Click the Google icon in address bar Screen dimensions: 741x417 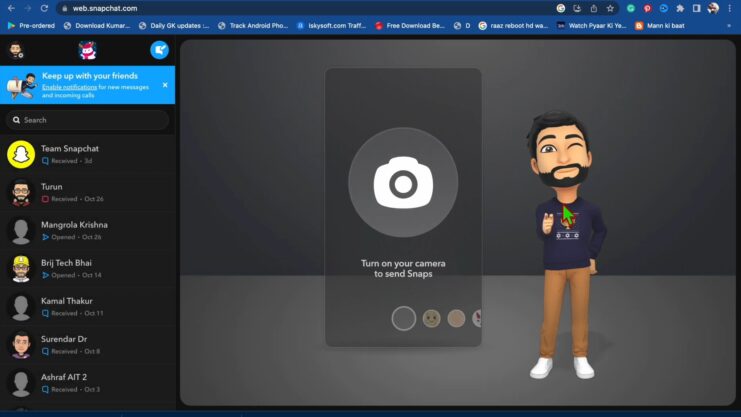[x=561, y=8]
